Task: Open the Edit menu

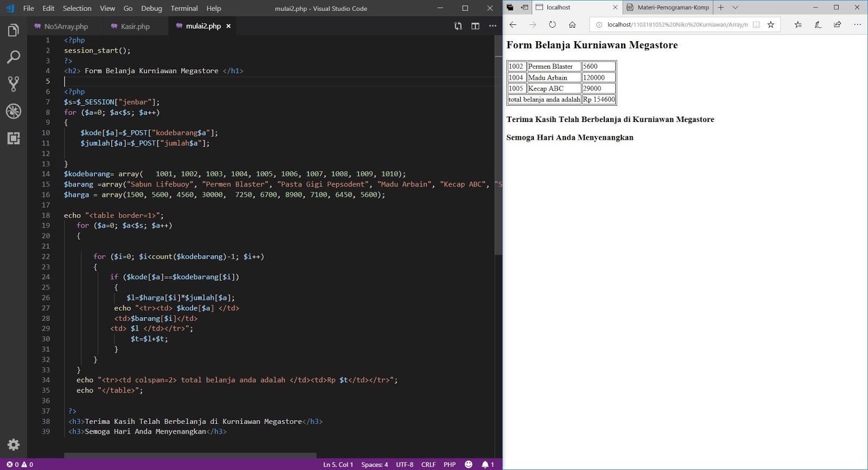Action: [x=48, y=8]
